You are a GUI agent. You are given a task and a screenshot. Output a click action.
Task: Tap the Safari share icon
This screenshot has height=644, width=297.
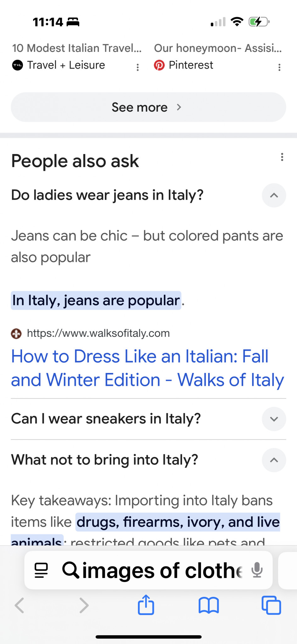point(146,604)
